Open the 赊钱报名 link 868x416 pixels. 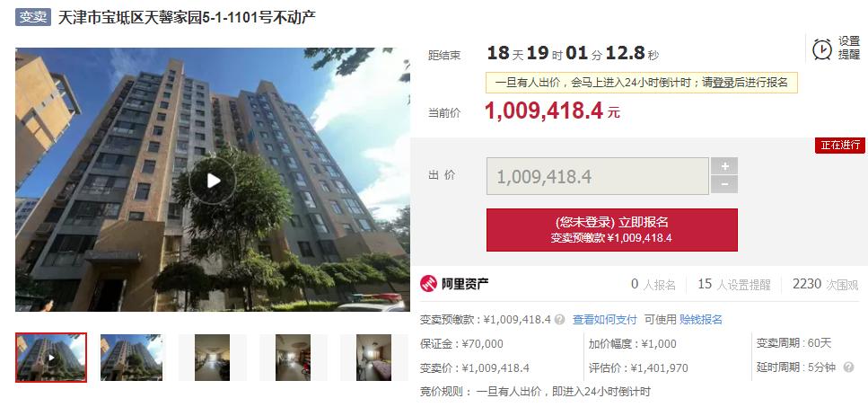[701, 320]
